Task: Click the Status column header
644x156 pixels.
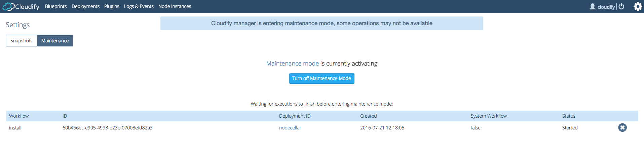Action: [x=569, y=116]
